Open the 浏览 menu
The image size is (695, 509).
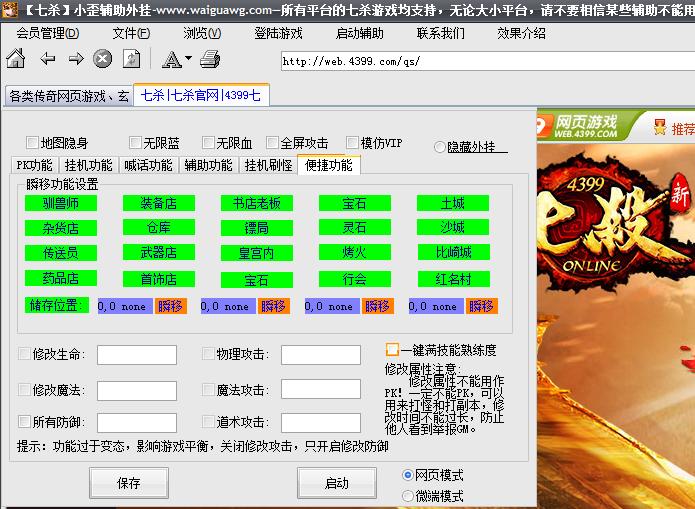(x=202, y=33)
